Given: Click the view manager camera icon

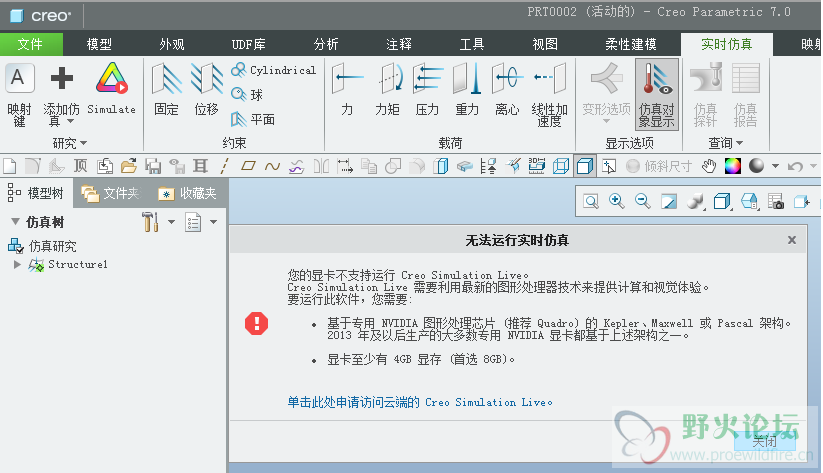Looking at the screenshot, I should 776,202.
